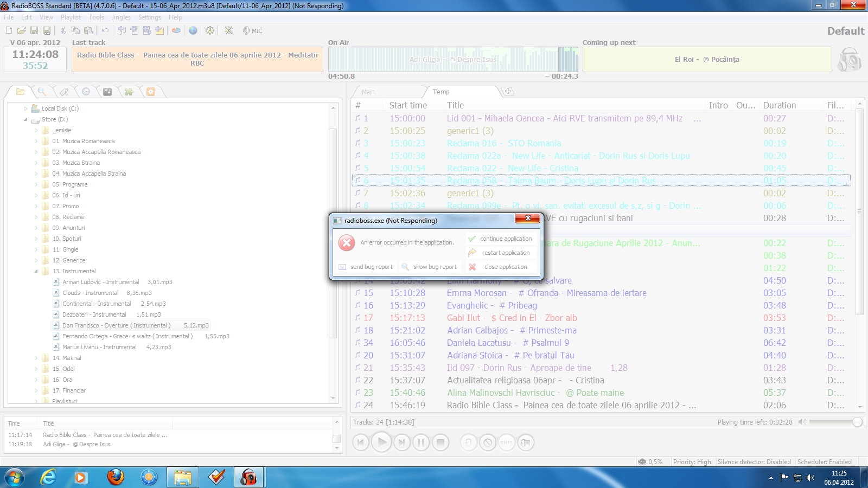
Task: Click the Windows Start button
Action: click(x=15, y=478)
